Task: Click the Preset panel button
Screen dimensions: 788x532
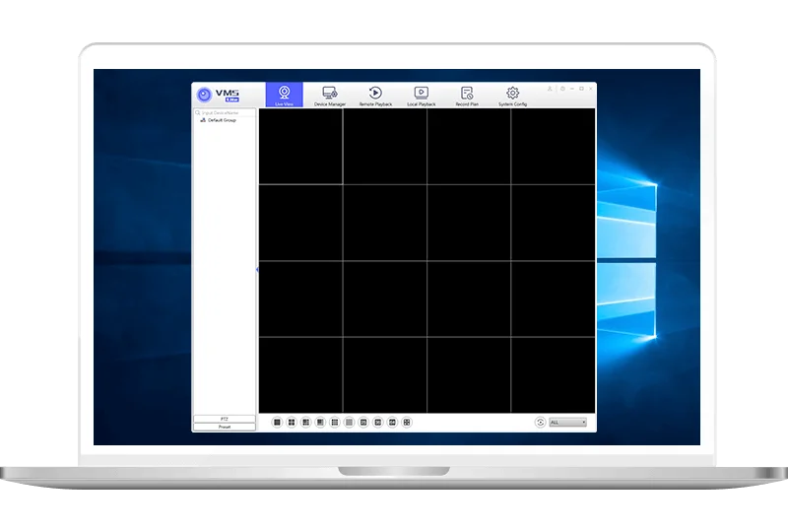Action: click(x=225, y=427)
